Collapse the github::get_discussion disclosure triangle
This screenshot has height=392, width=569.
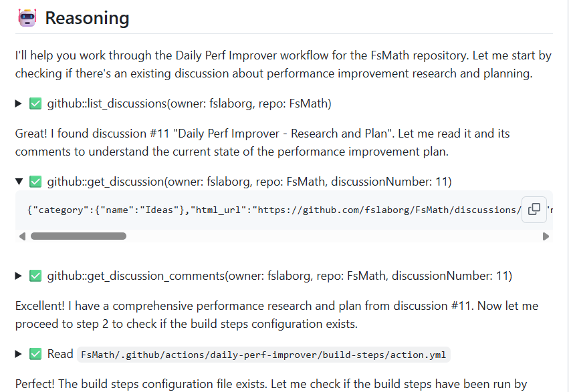coord(19,181)
